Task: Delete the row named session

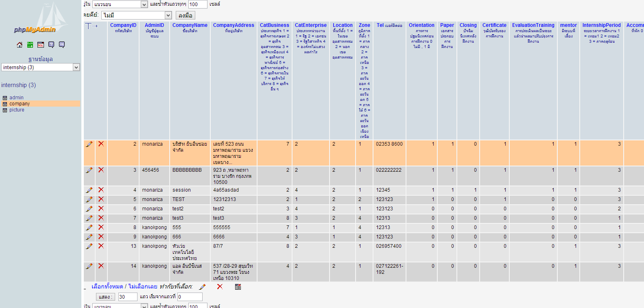Action: [x=101, y=190]
